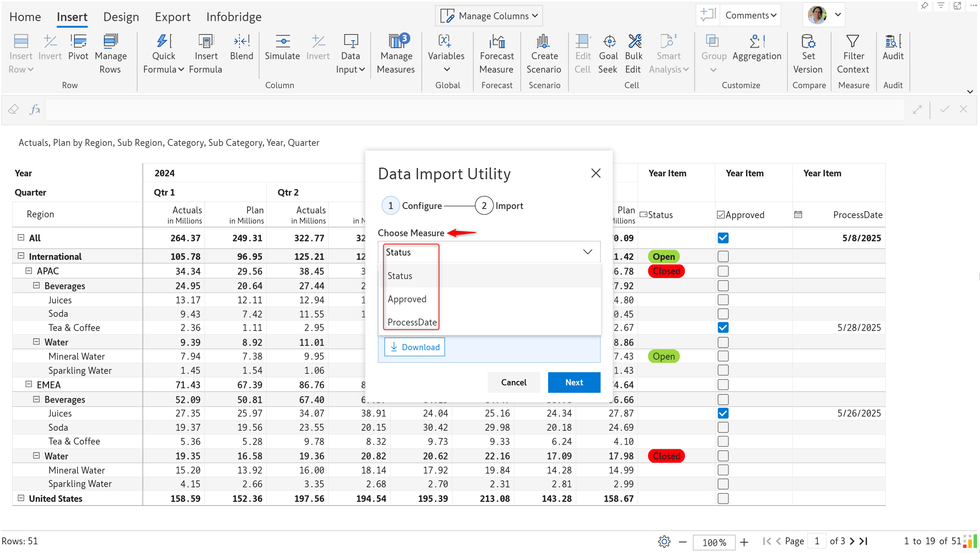Open the Comments dropdown
This screenshot has width=980, height=553.
750,15
